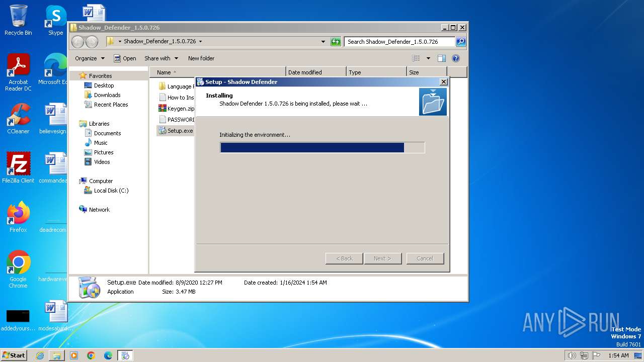The height and width of the screenshot is (362, 644).
Task: Launch Firefox from the desktop
Action: [x=18, y=217]
